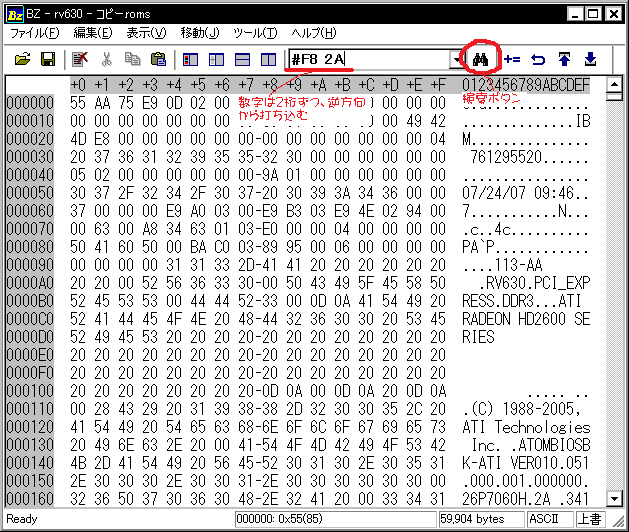
Task: Select address row 000050
Action: [x=30, y=193]
